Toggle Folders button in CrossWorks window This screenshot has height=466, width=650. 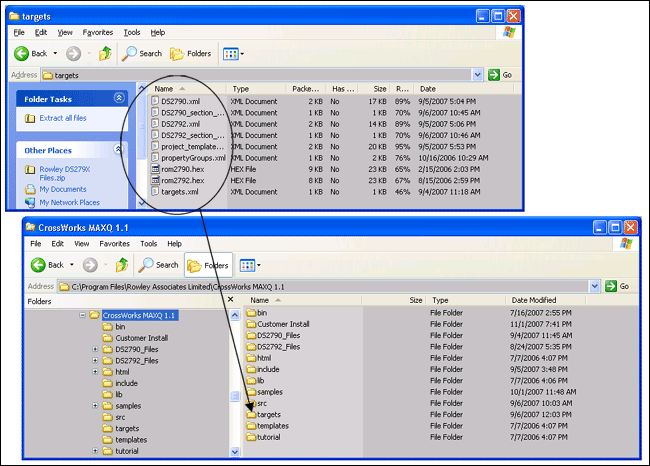point(208,265)
